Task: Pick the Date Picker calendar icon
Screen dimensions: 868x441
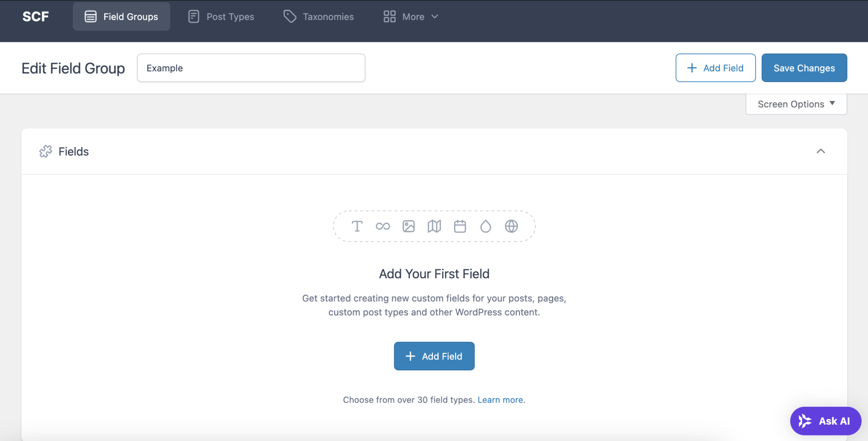Action: point(460,226)
